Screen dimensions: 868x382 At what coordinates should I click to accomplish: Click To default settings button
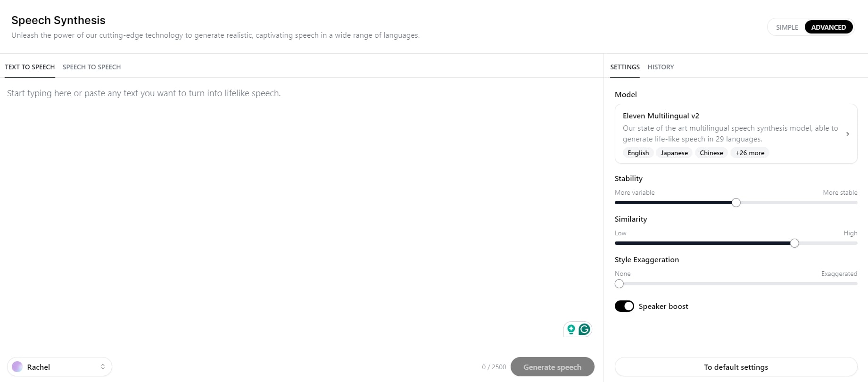tap(736, 367)
